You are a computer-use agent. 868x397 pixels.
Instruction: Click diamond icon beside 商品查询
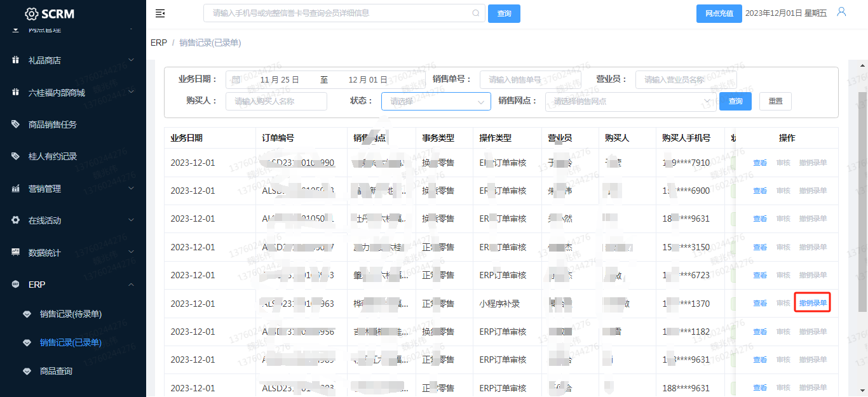pyautogui.click(x=27, y=371)
